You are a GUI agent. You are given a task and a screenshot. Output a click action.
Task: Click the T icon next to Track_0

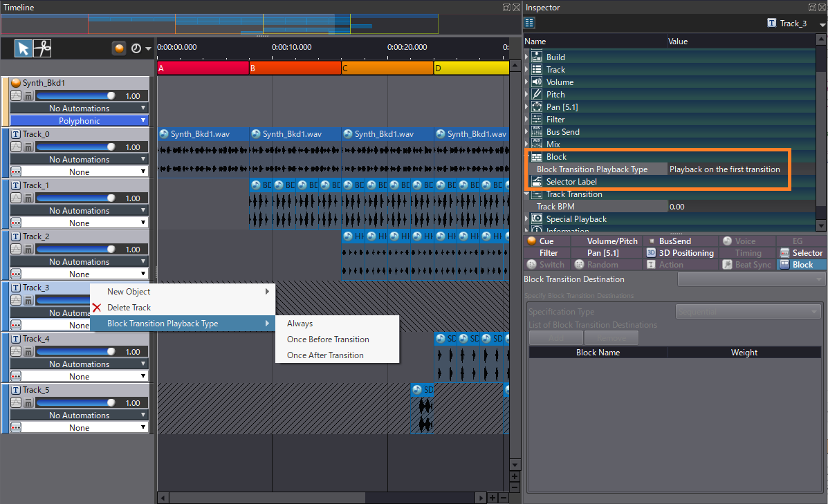[x=16, y=134]
